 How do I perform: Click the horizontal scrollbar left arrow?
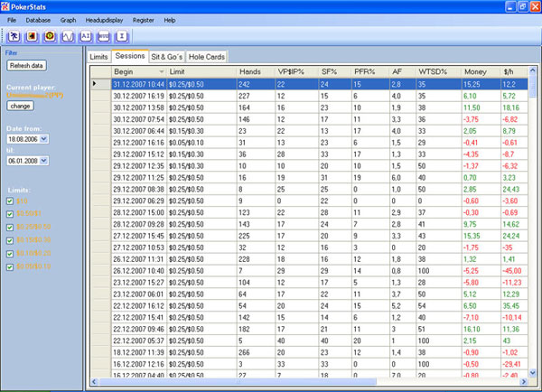[94, 381]
